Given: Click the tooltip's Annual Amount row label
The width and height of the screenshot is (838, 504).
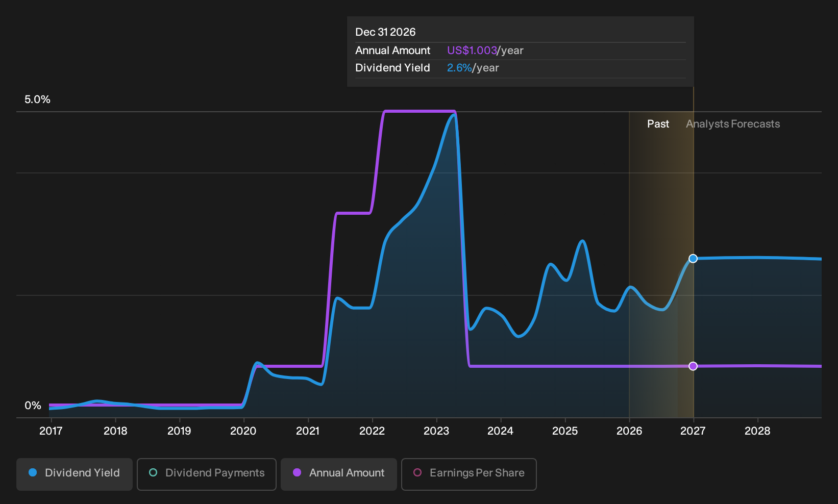Looking at the screenshot, I should click(392, 51).
